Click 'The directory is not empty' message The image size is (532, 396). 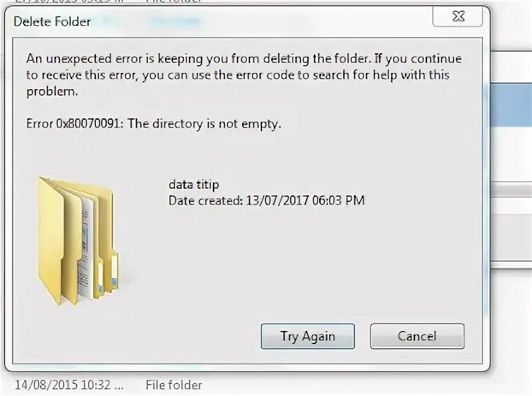point(204,124)
